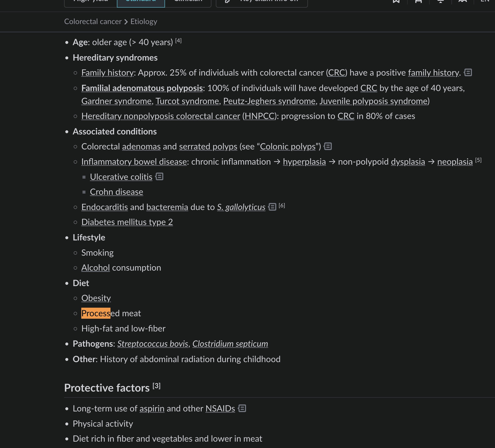The height and width of the screenshot is (448, 495).
Task: Click "Diet rich in fiber and vegetables" item
Action: point(167,439)
